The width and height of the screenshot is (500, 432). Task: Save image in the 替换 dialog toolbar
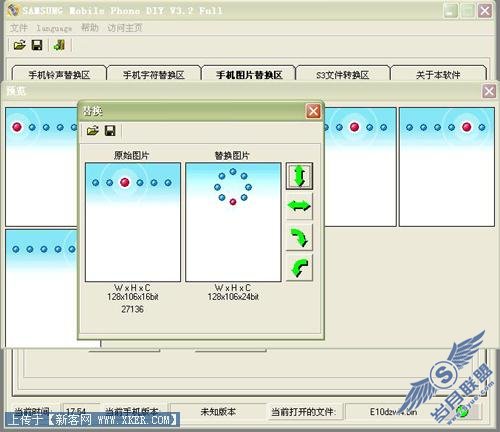[x=110, y=130]
